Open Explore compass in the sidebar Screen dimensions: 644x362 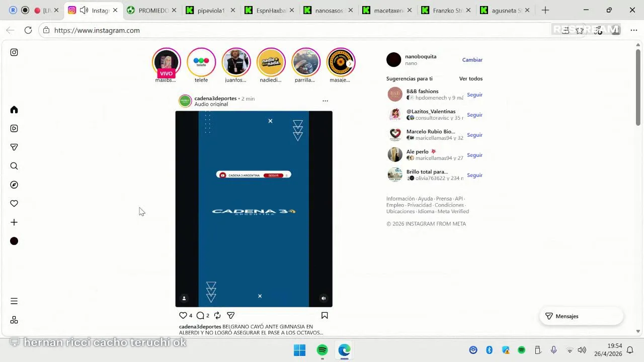click(14, 185)
